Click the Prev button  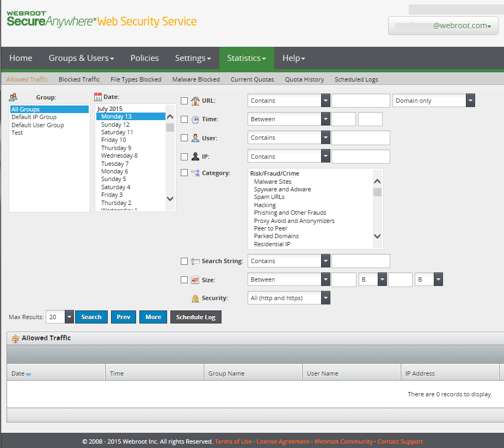(124, 317)
